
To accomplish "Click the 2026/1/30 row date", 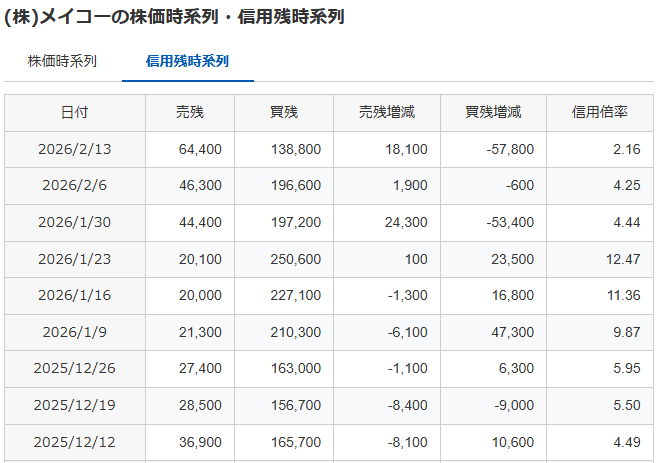I will [75, 222].
